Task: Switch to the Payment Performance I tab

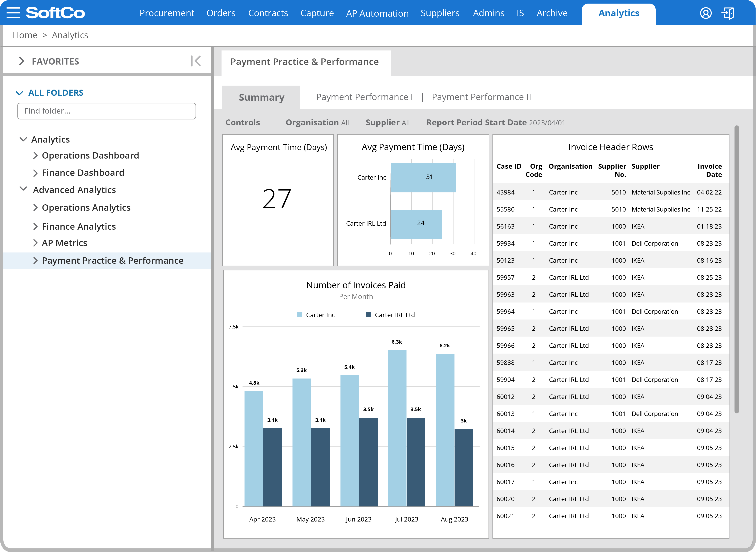Action: coord(365,97)
